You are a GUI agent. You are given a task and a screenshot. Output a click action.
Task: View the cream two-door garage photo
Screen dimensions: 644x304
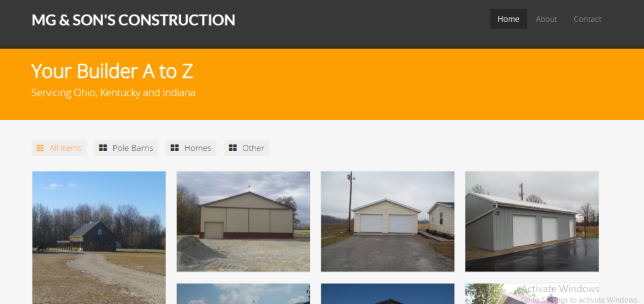pos(387,222)
